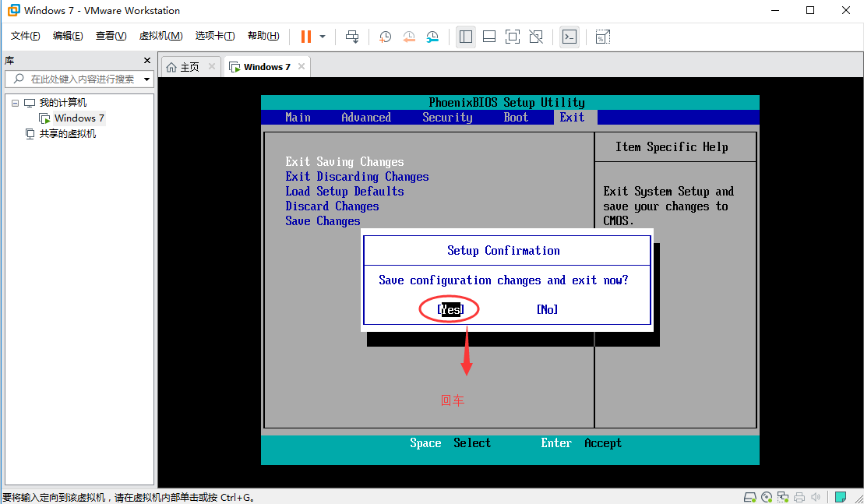Toggle the library sidebar view icon
The height and width of the screenshot is (504, 864).
[x=466, y=37]
